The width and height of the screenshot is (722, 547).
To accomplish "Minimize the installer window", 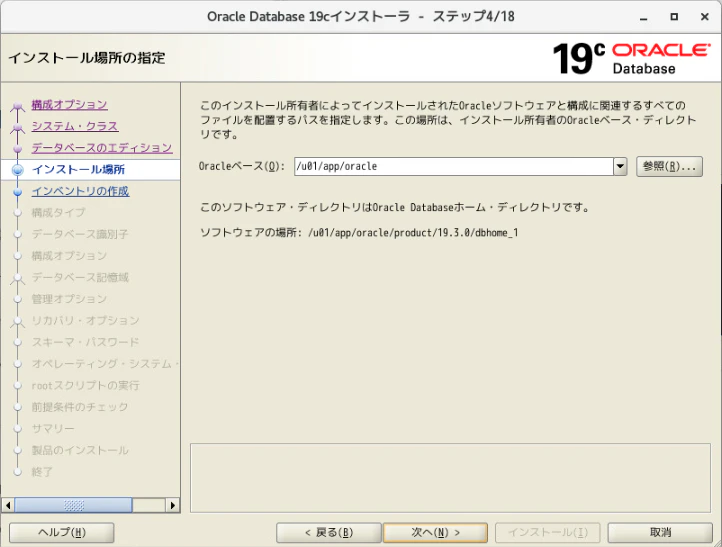I will click(x=644, y=17).
